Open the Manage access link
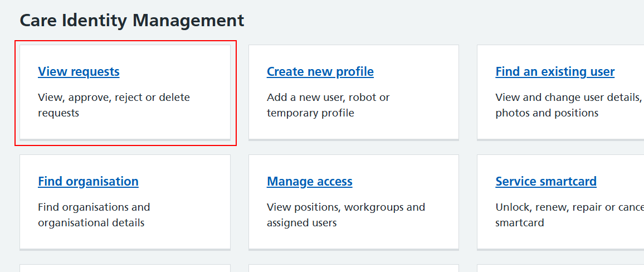 (x=309, y=181)
